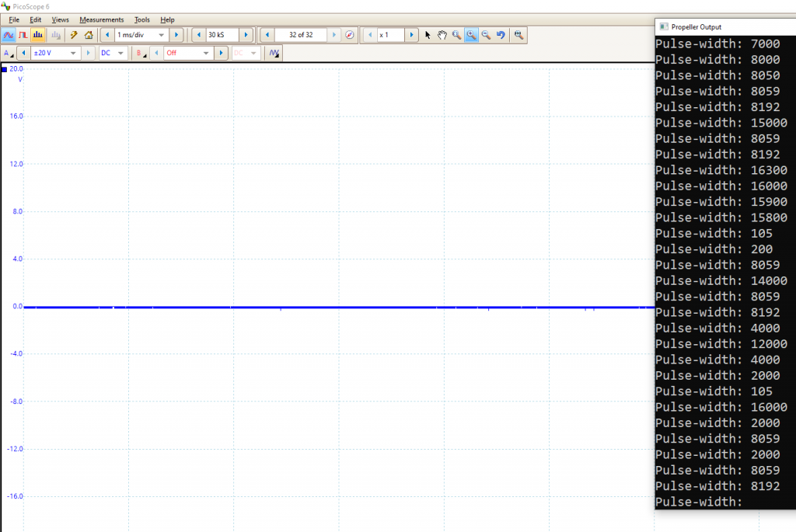Go to previous waveform buffer
Screen dimensions: 796x532
[x=267, y=35]
